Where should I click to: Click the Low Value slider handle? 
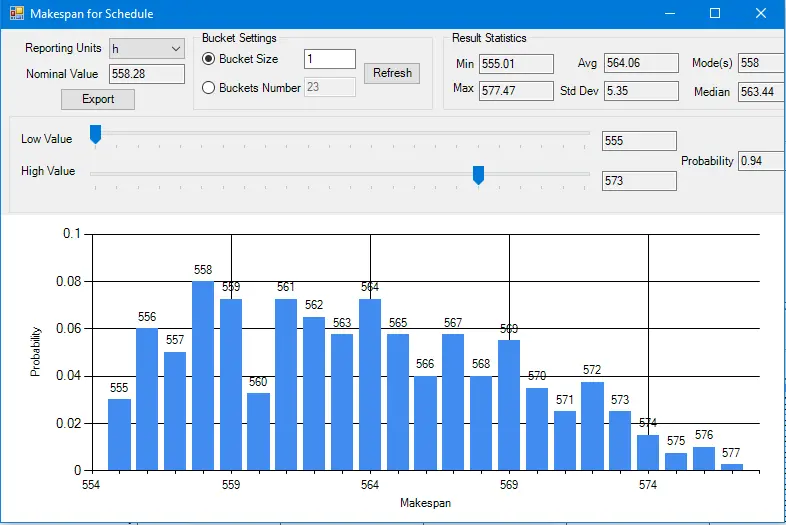point(95,134)
